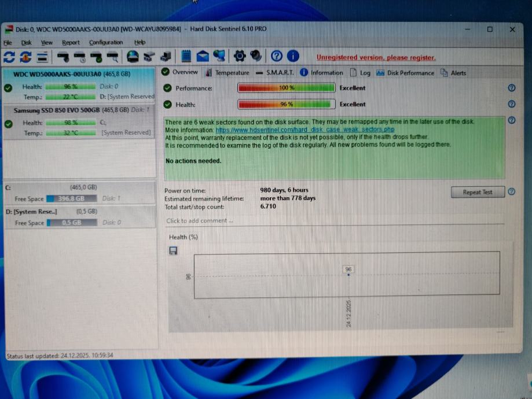Switch to the Overview tab

pos(180,72)
